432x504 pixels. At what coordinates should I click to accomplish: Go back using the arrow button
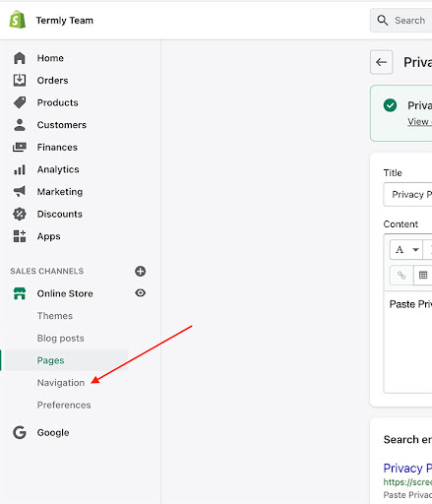coord(381,62)
